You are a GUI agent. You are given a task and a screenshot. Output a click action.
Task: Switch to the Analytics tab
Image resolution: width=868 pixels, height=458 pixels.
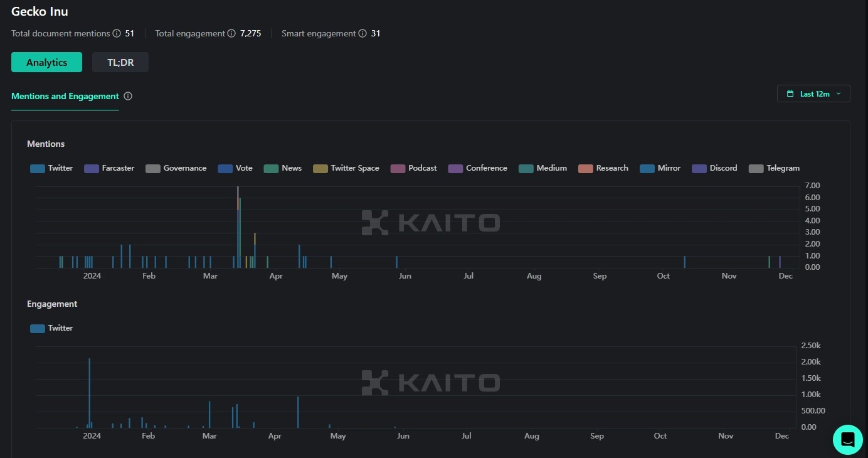click(46, 62)
